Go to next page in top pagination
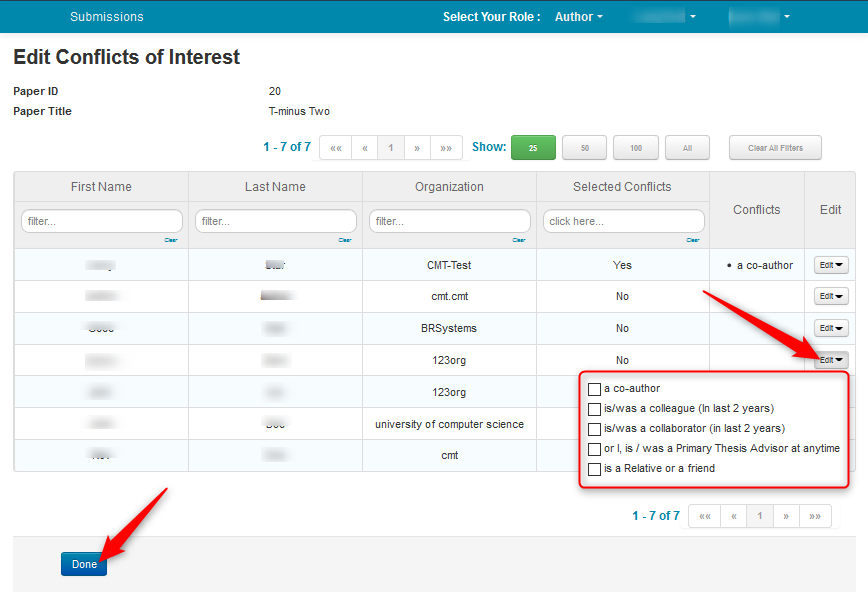 [417, 148]
